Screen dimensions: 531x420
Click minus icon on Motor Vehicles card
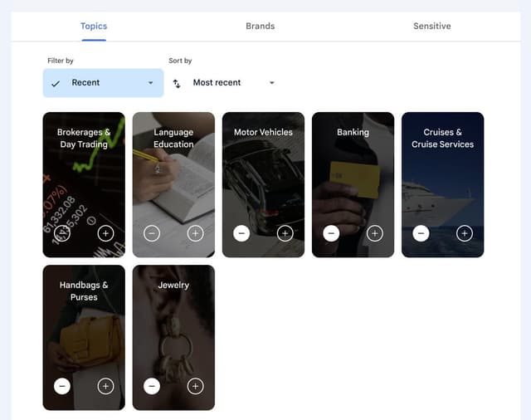coord(241,233)
